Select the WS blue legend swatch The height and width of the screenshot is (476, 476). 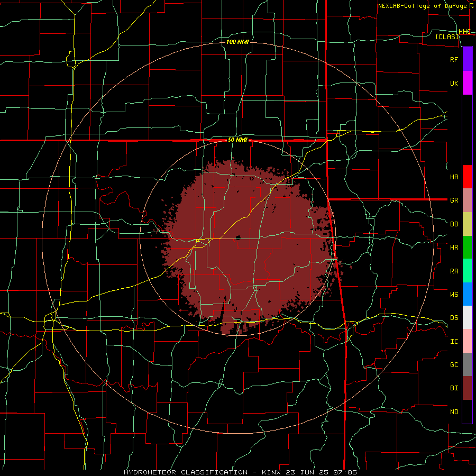[x=467, y=294]
